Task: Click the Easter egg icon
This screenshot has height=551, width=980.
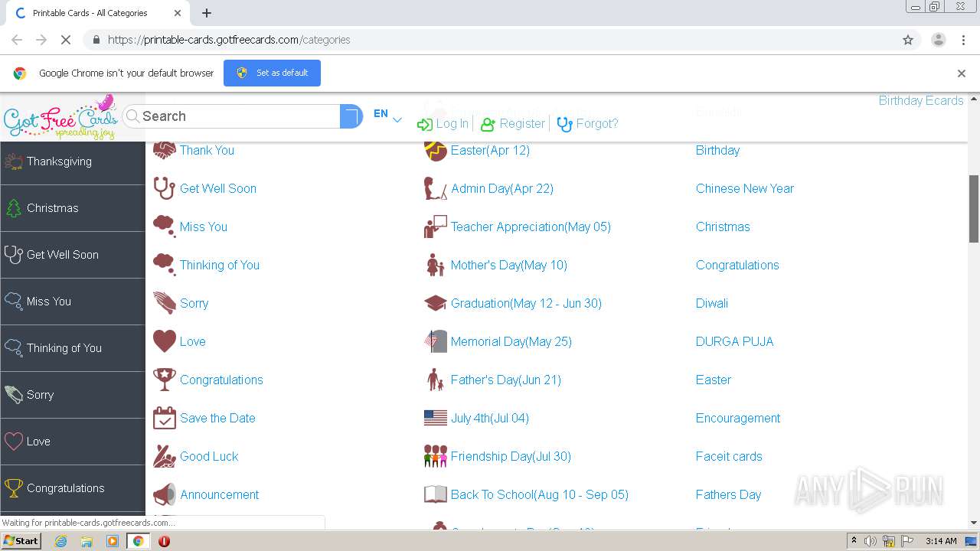Action: (x=435, y=150)
